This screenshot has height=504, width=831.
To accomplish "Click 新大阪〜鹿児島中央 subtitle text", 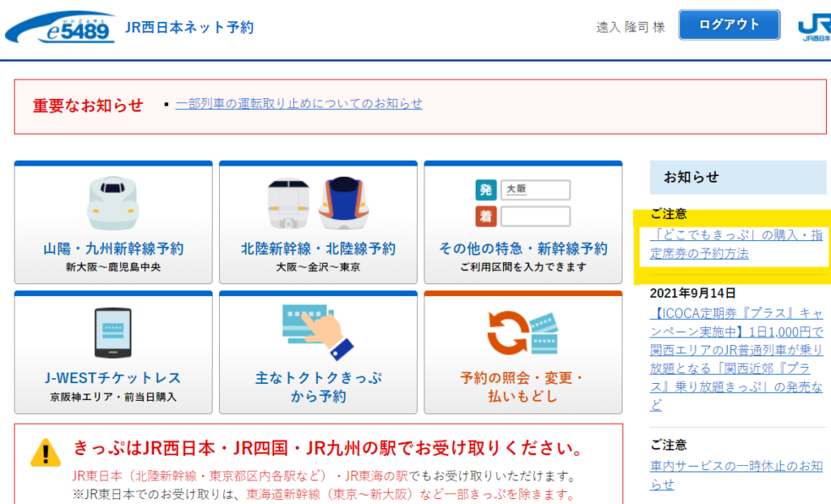I will [114, 267].
